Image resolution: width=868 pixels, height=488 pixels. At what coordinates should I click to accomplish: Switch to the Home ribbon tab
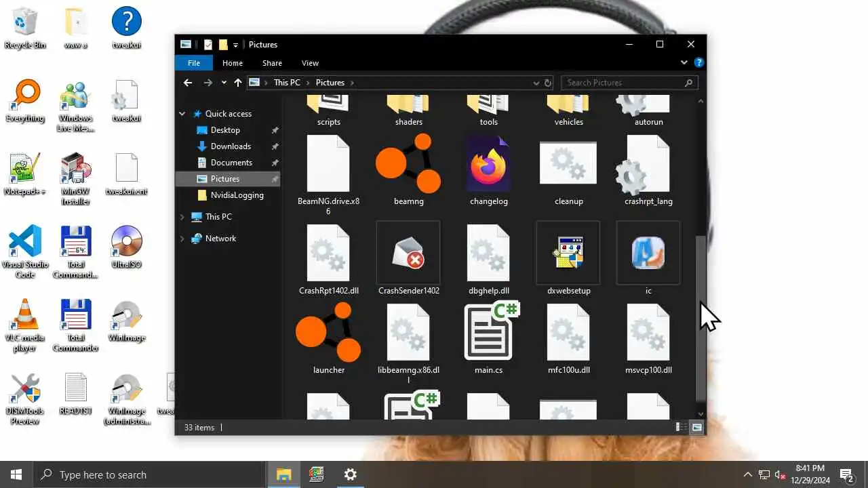[x=233, y=63]
